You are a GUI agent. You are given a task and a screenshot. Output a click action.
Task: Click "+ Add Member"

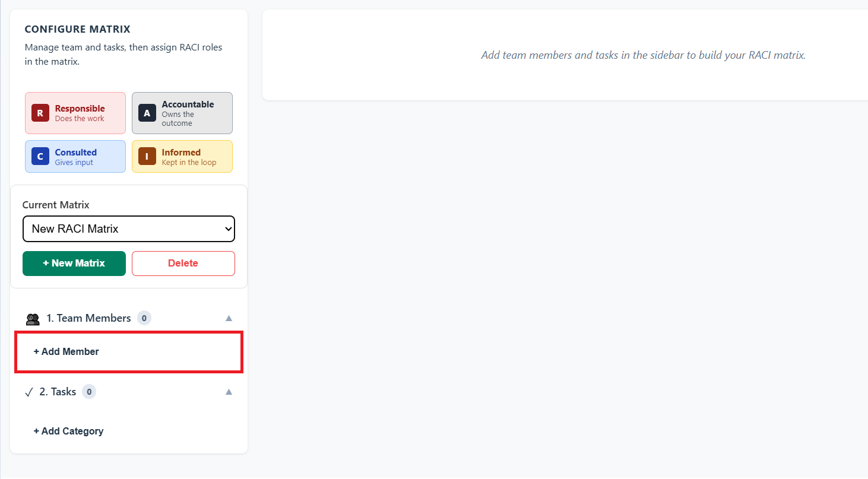coord(66,351)
